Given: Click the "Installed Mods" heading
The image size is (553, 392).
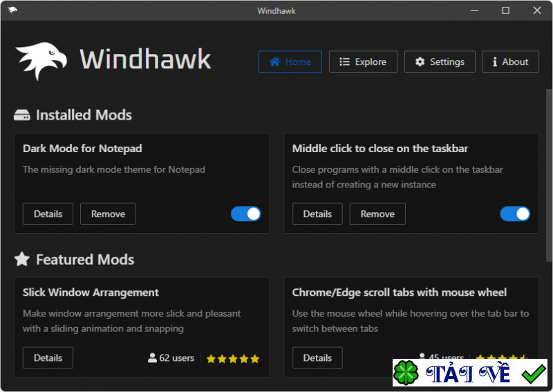Looking at the screenshot, I should tap(84, 115).
